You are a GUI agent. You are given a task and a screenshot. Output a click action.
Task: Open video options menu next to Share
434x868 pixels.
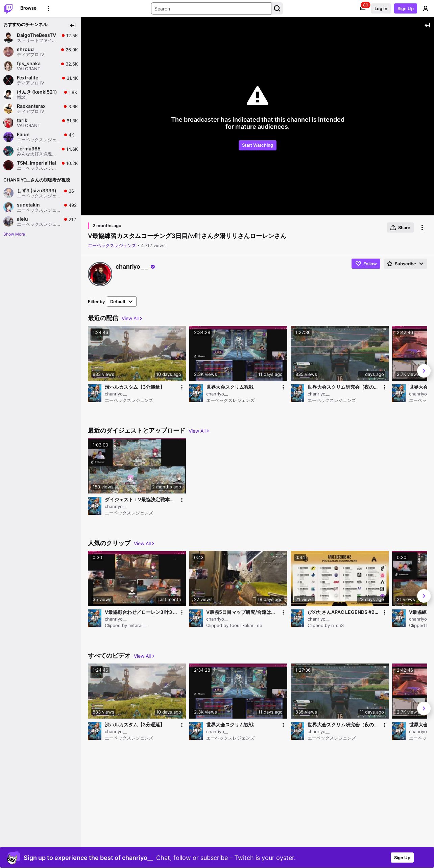(422, 227)
